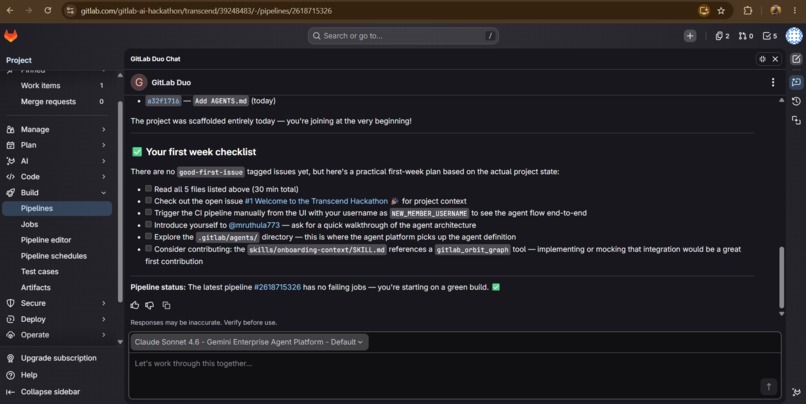Open the user avatar menu

click(794, 36)
